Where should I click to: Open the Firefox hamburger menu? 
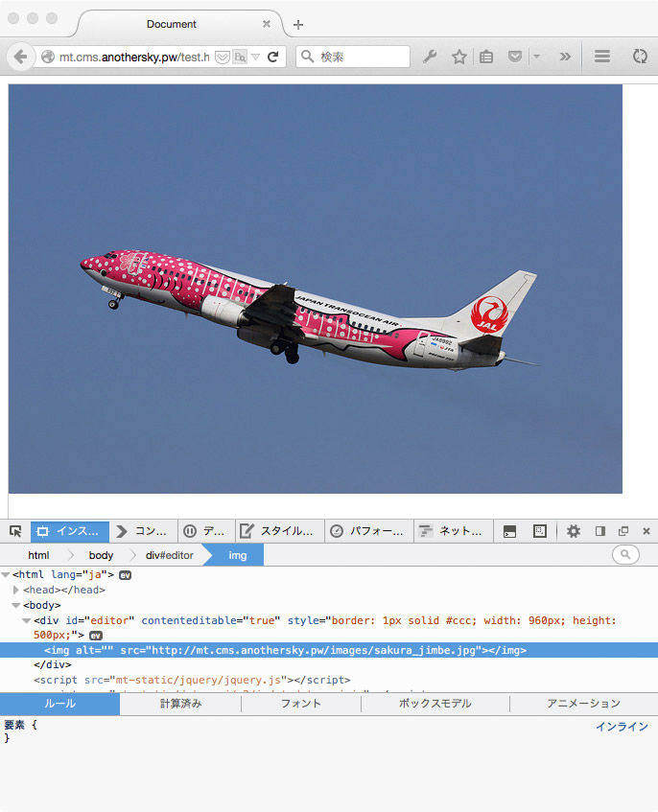coord(602,57)
